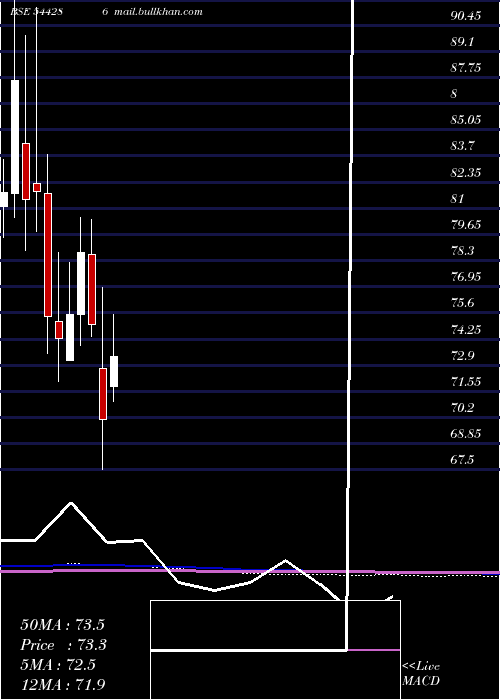Click the 68.85 price axis label

(x=466, y=434)
